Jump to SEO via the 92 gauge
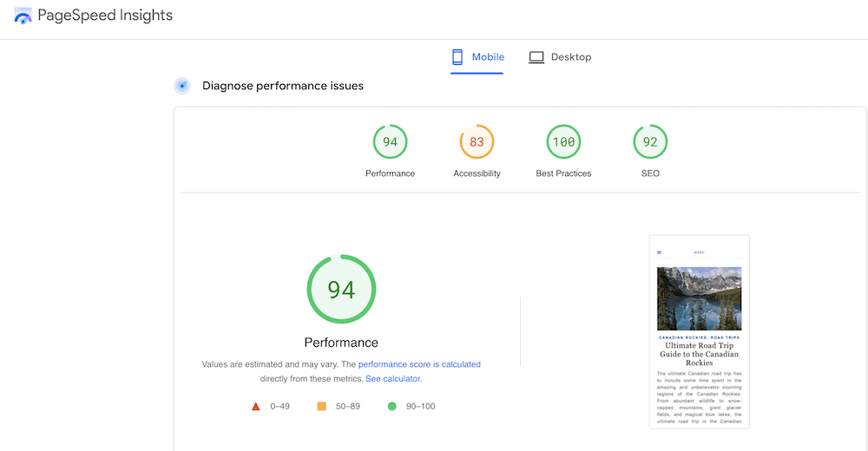 click(650, 141)
